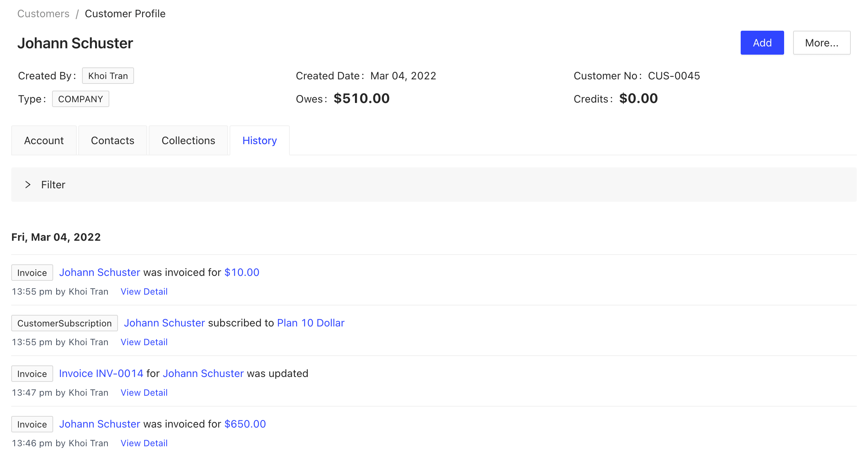View Detail for $10.00 invoice entry

(144, 292)
